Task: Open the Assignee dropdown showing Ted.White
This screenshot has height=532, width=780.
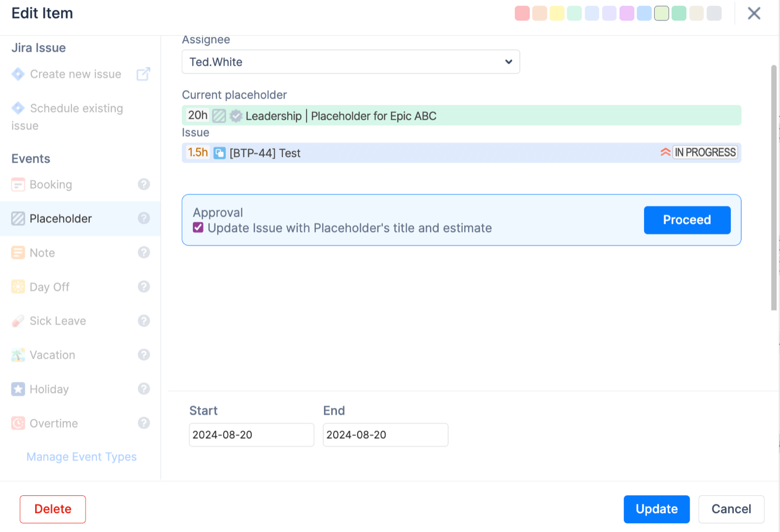Action: click(350, 62)
